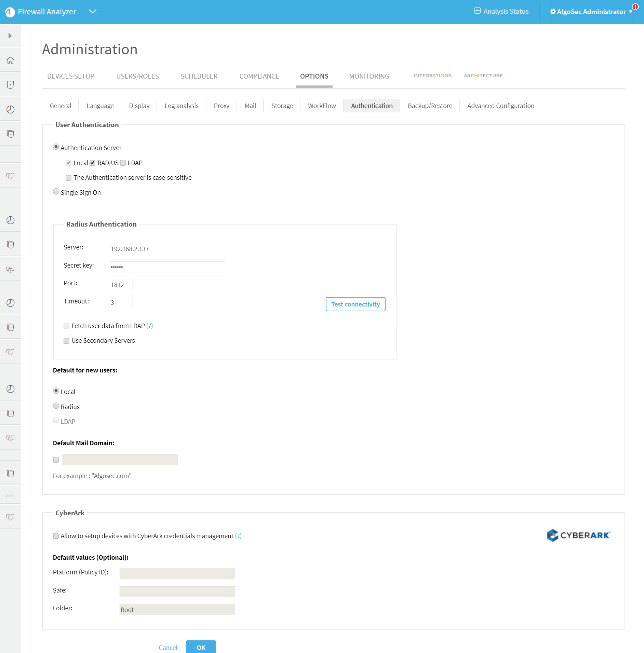Enable the LDAP authentication checkbox
The height and width of the screenshot is (653, 644).
(123, 163)
